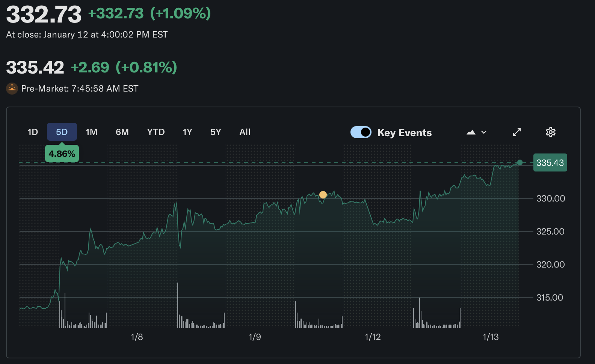Viewport: 595px width, 364px height.
Task: Switch chart to 1Y range
Action: pyautogui.click(x=187, y=132)
